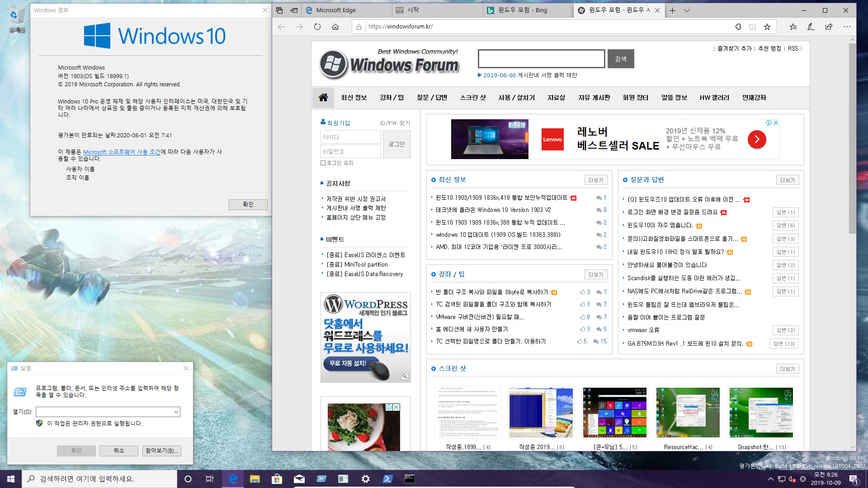Viewport: 868px width, 488px height.
Task: Refresh the page in Edge
Action: (317, 27)
